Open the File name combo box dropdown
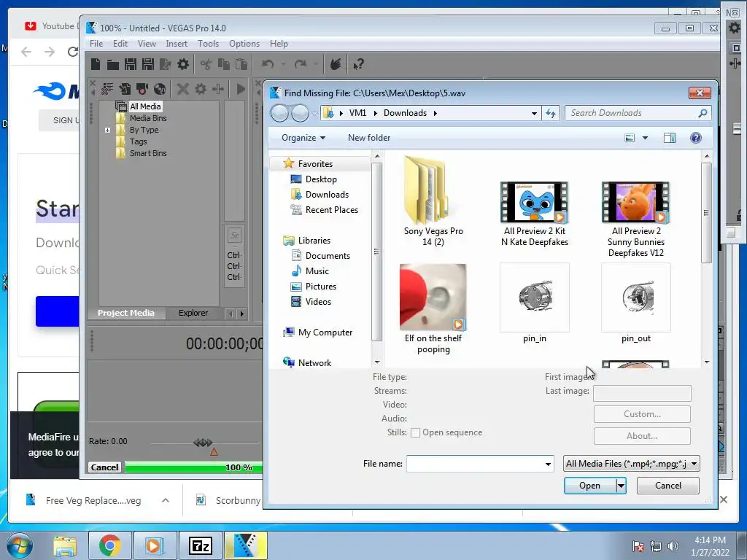Screen dimensions: 747x560 pos(548,464)
